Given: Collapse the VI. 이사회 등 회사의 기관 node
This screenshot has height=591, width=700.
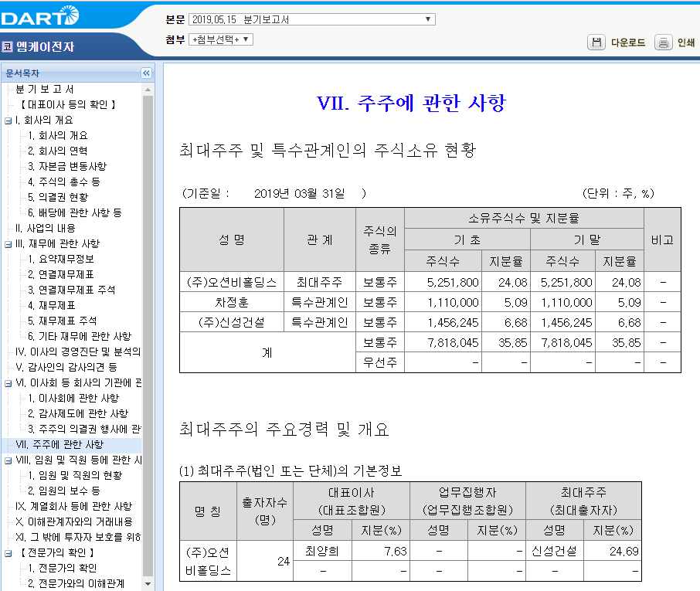Looking at the screenshot, I should point(8,383).
